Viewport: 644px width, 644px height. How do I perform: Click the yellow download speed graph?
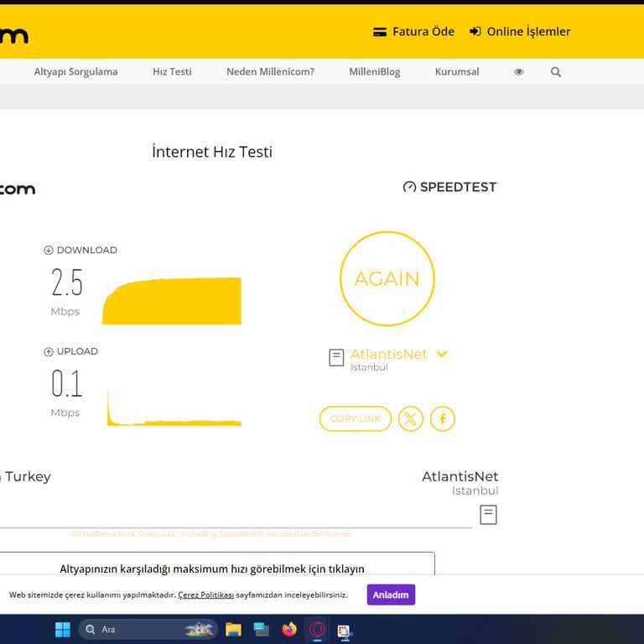172,301
